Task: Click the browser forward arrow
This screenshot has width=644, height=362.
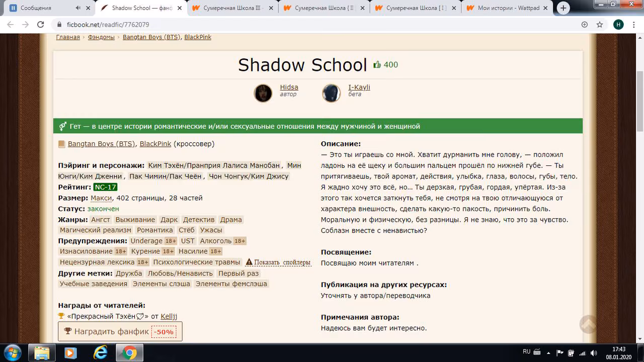Action: (27, 25)
